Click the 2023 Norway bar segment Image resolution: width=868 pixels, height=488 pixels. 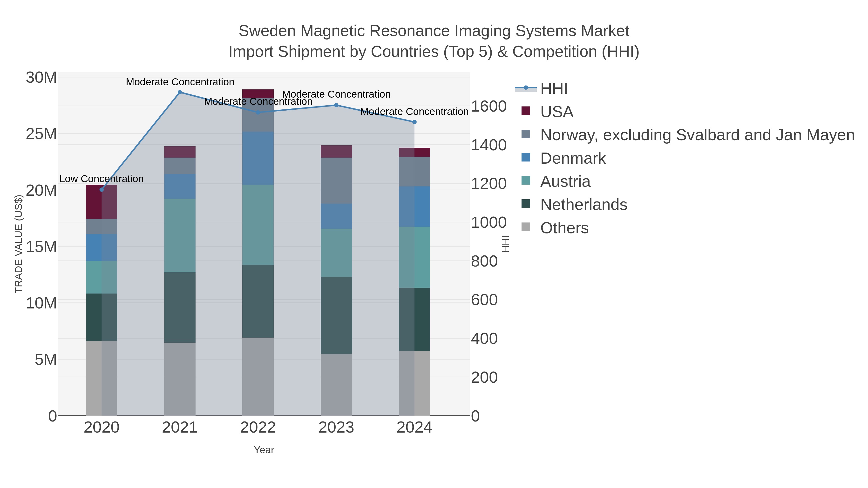point(336,180)
